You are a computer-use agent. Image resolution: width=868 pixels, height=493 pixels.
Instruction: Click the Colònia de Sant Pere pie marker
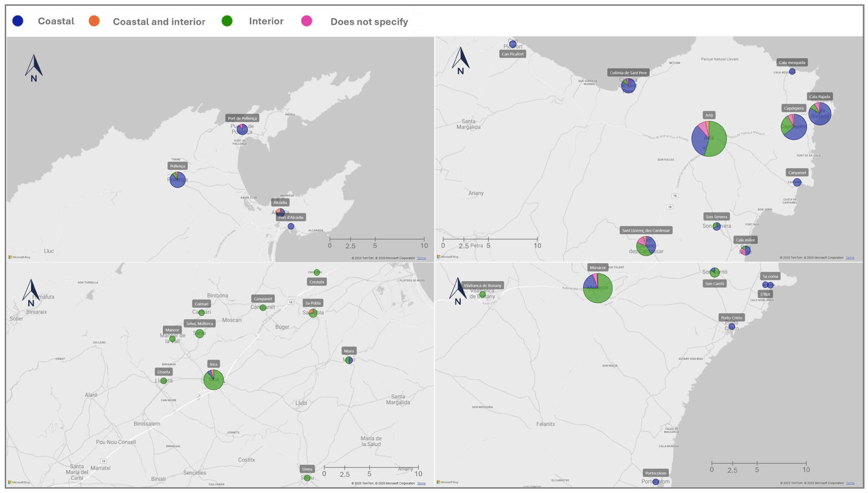(x=628, y=86)
